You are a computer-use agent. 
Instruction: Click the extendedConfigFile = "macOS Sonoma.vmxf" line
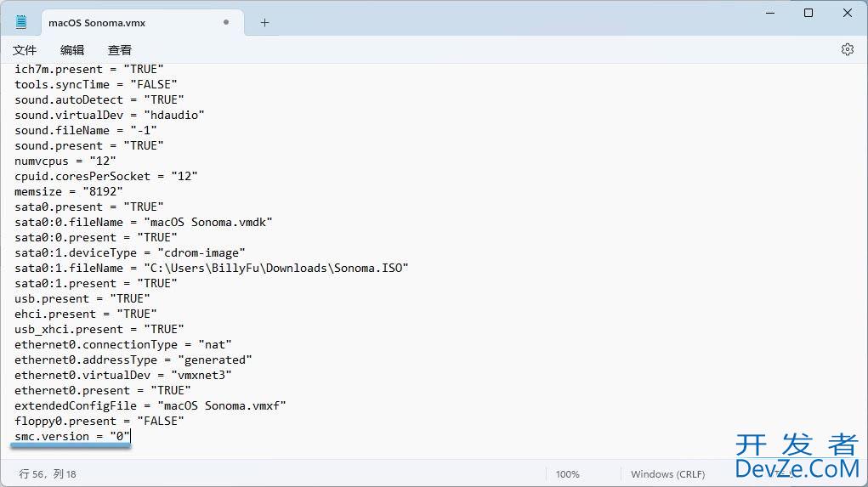click(150, 406)
